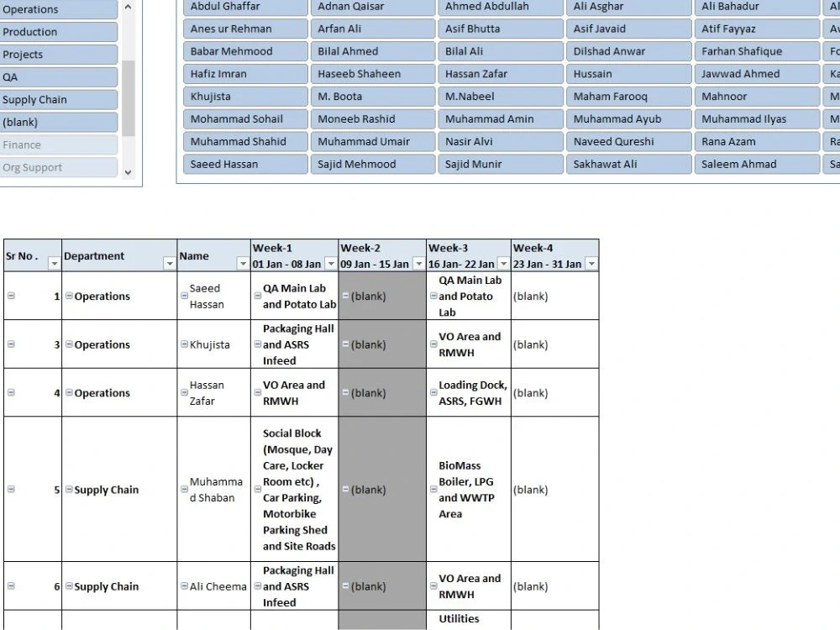Collapse Supply Chain department in row 5
Image resolution: width=840 pixels, height=630 pixels.
69,489
